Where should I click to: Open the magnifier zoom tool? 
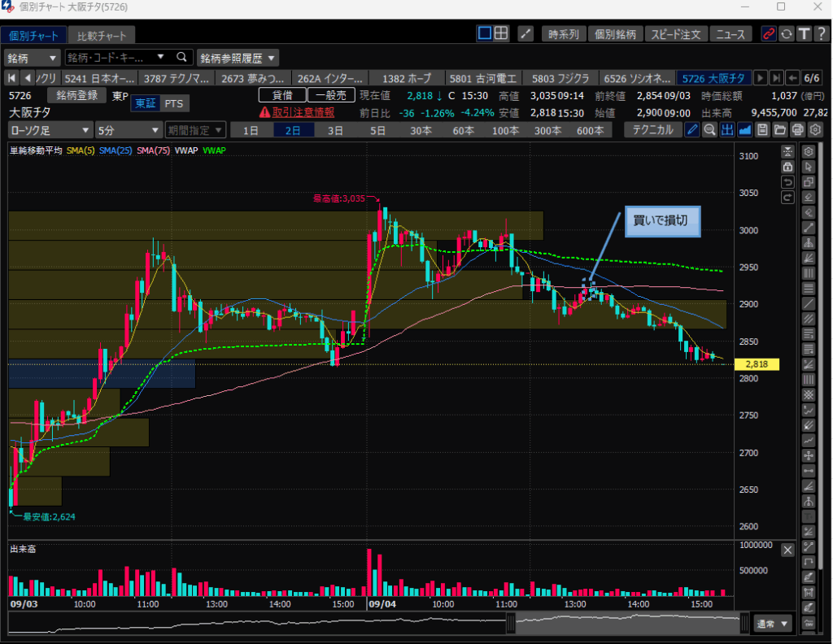coord(709,130)
